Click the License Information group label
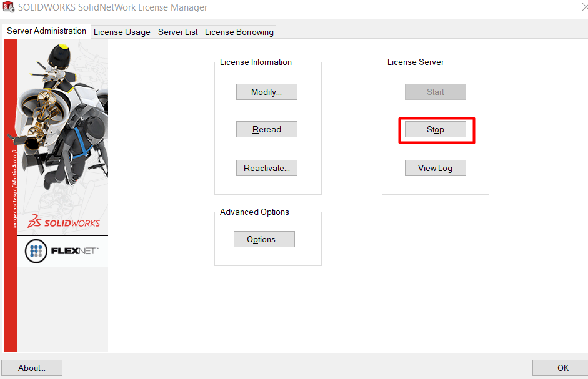Image resolution: width=588 pixels, height=379 pixels. coord(256,62)
